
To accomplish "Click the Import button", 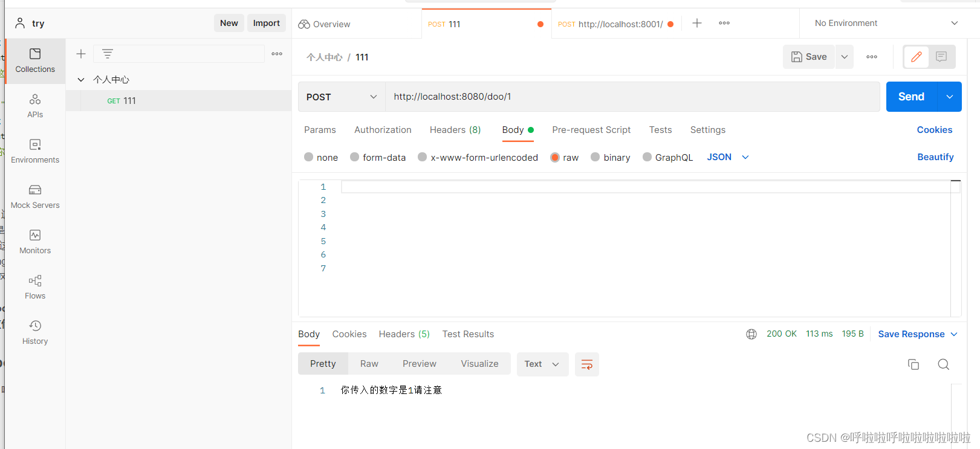I will tap(267, 23).
